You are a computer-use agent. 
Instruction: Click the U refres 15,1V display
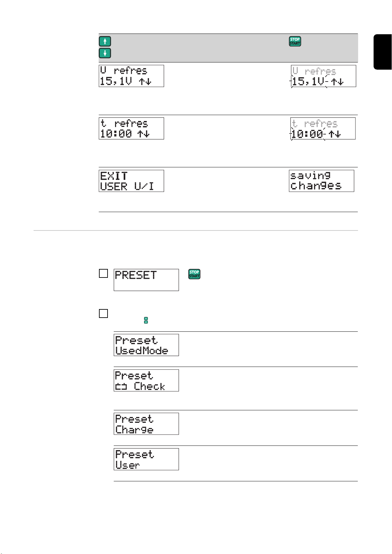point(131,76)
